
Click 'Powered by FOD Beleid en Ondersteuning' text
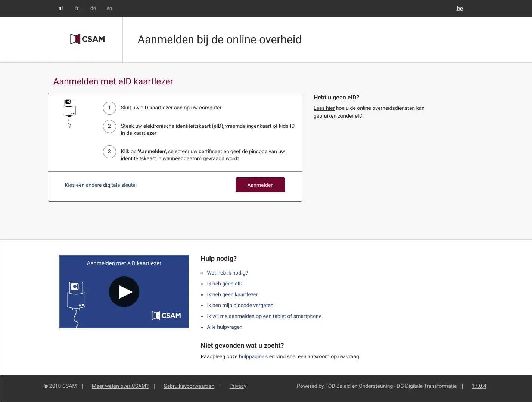point(377,386)
